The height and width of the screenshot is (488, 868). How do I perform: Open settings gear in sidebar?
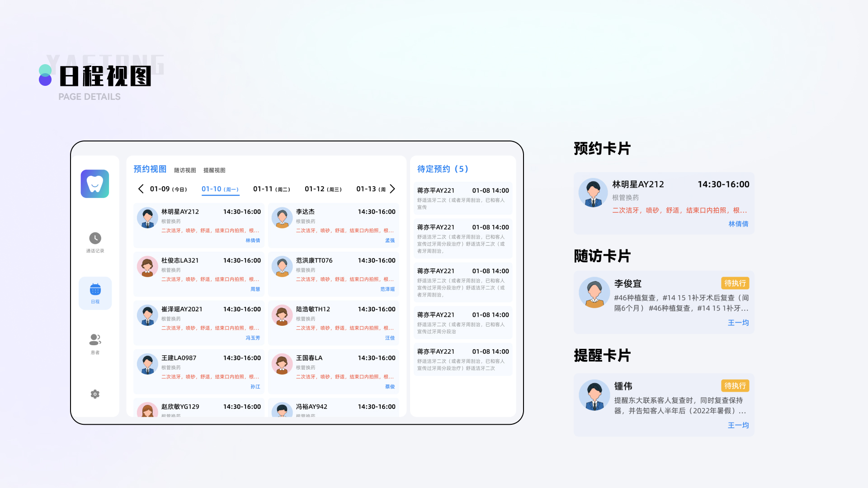(95, 394)
